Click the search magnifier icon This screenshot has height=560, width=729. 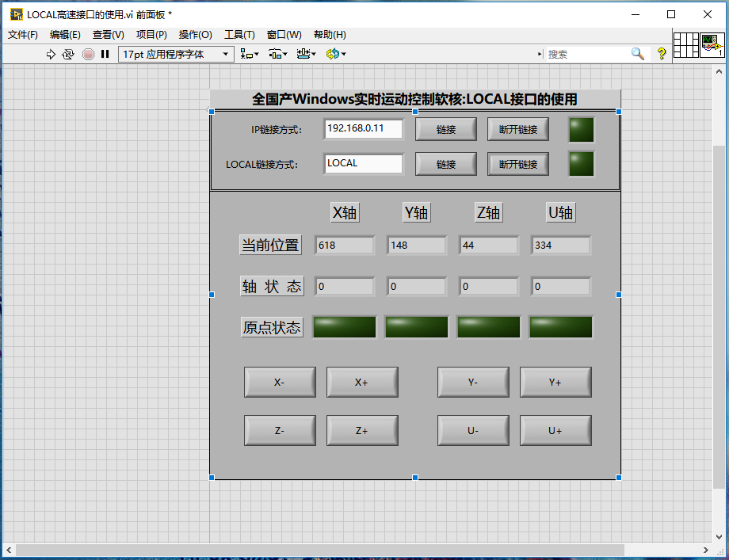636,53
